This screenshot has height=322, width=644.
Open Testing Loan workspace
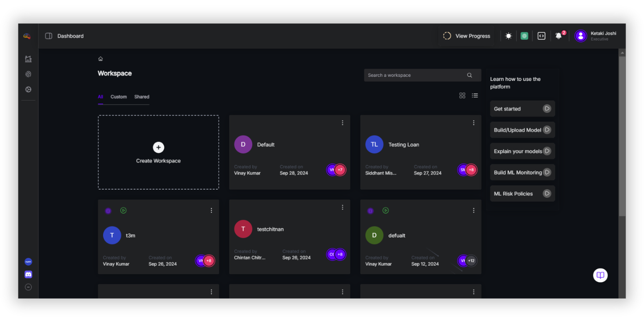pyautogui.click(x=421, y=152)
